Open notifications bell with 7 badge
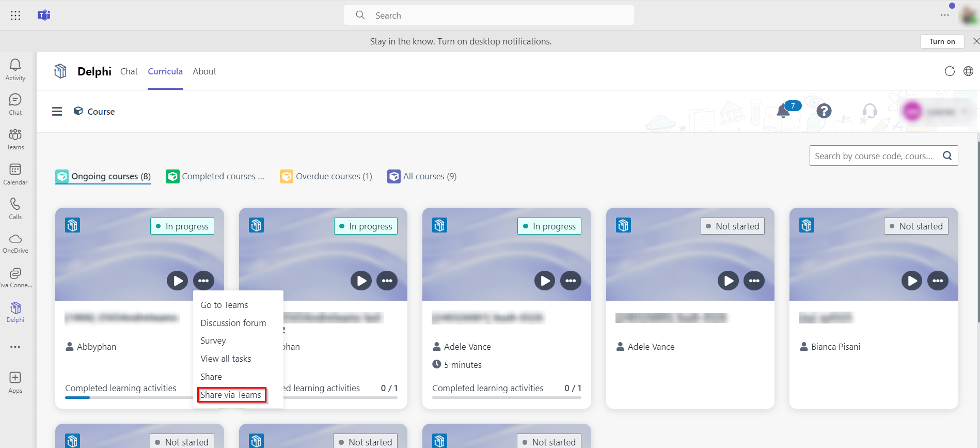980x448 pixels. [x=784, y=111]
